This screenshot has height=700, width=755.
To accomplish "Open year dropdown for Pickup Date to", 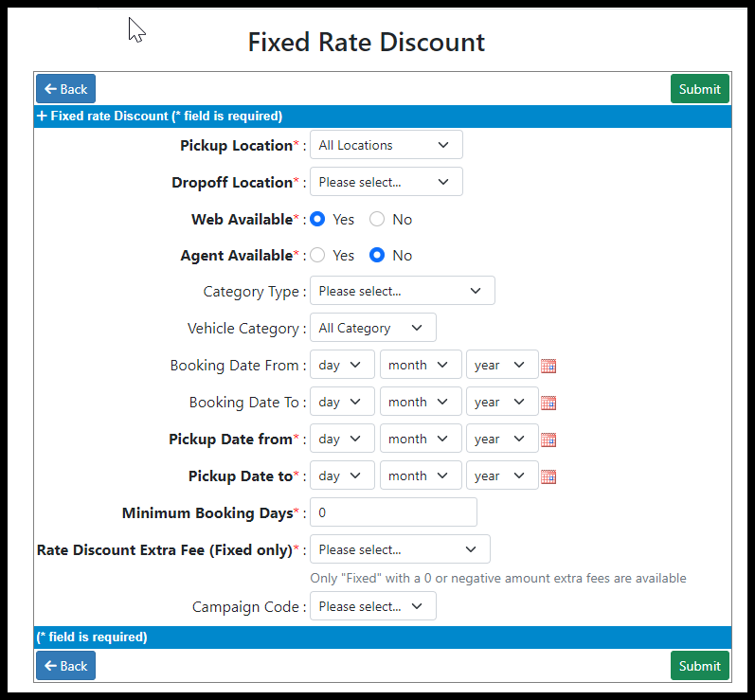I will click(502, 476).
